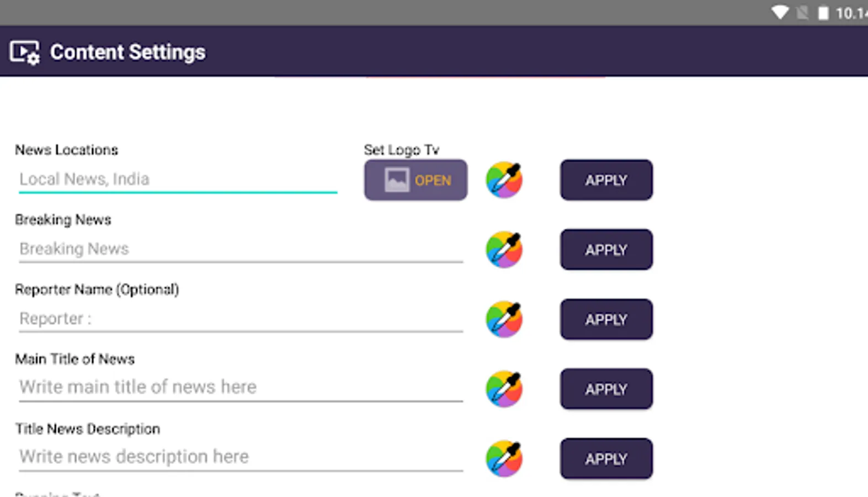Image resolution: width=868 pixels, height=497 pixels.
Task: Open color picker for Main Title row
Action: coord(504,389)
